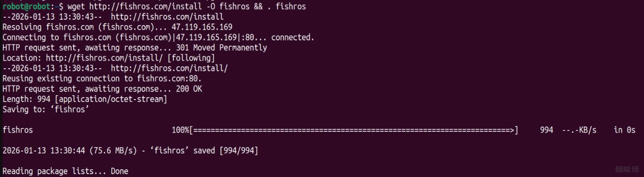The height and width of the screenshot is (177, 644).
Task: Click the "in 0s" elapsed time
Action: [624, 130]
